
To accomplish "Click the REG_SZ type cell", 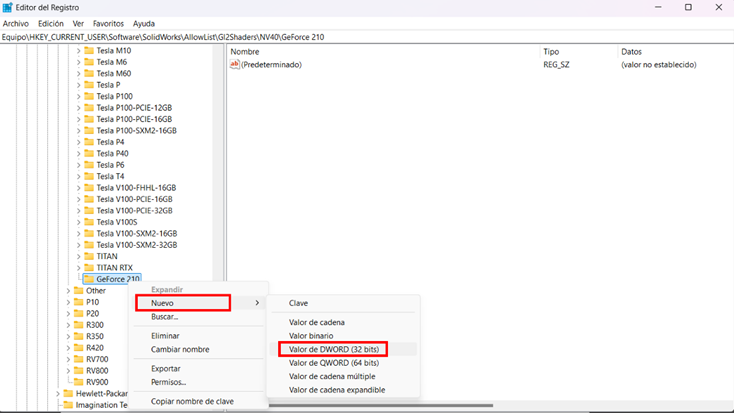I will click(x=556, y=65).
